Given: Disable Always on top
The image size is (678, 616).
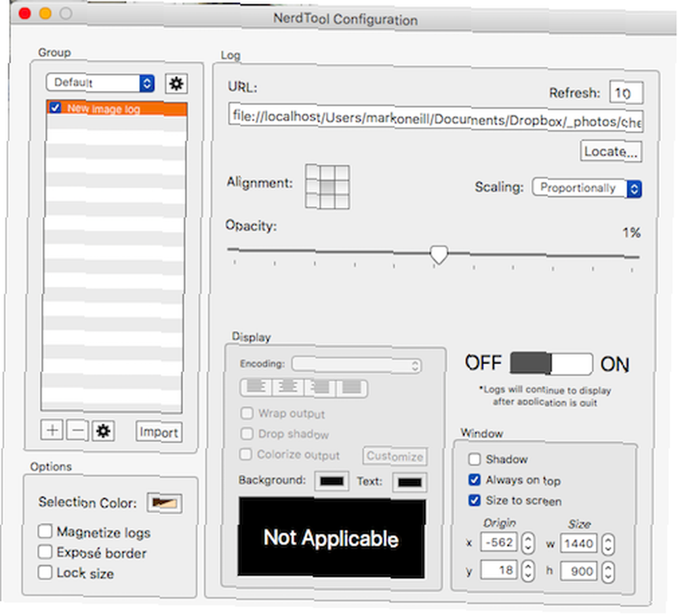Looking at the screenshot, I should point(475,480).
